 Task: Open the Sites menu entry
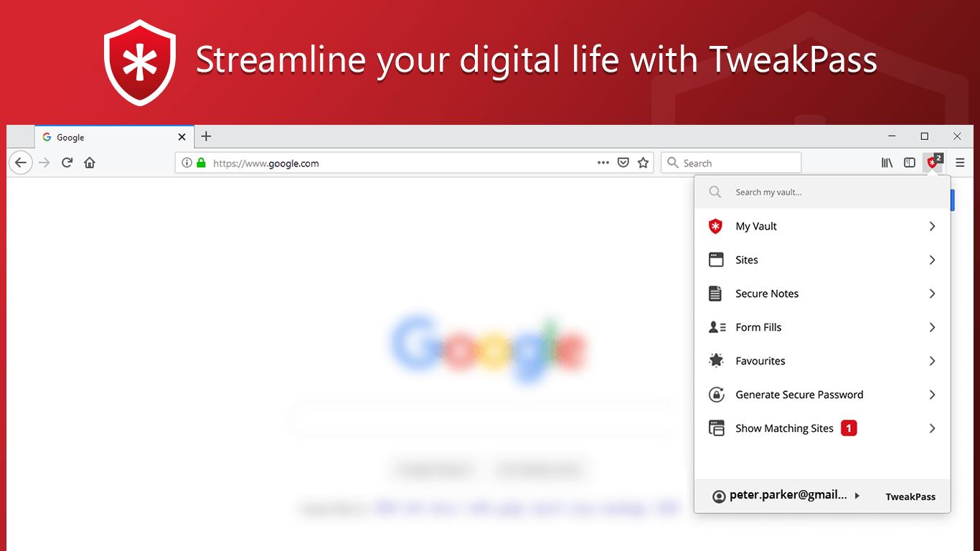click(x=822, y=260)
